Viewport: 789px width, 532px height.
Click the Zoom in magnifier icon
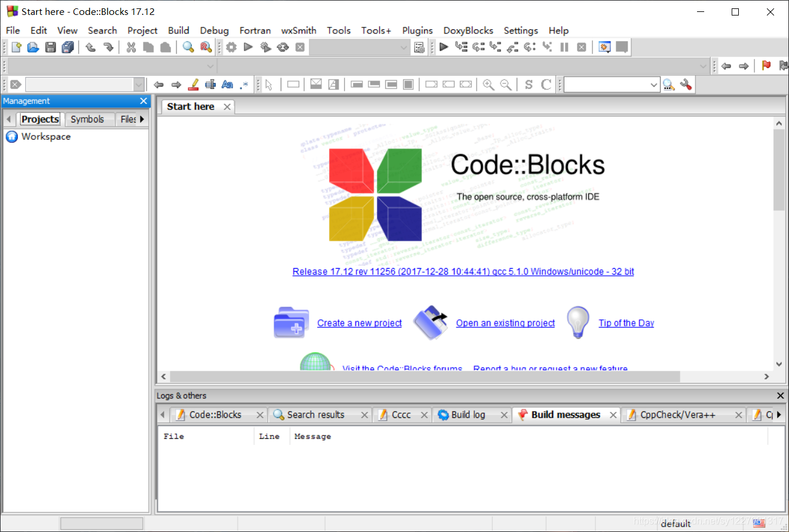pos(489,85)
